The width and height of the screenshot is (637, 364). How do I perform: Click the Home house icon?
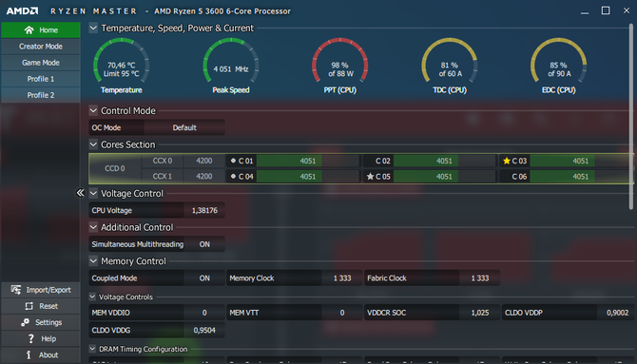29,30
